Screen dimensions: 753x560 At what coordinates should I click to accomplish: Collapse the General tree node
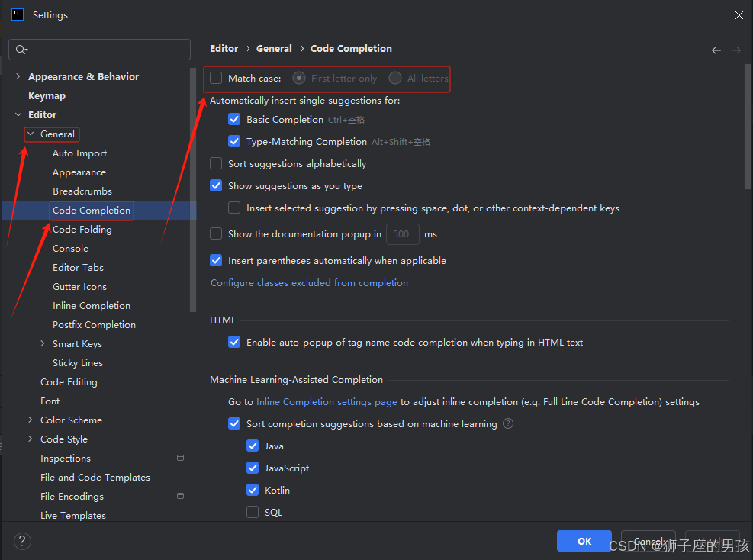31,134
